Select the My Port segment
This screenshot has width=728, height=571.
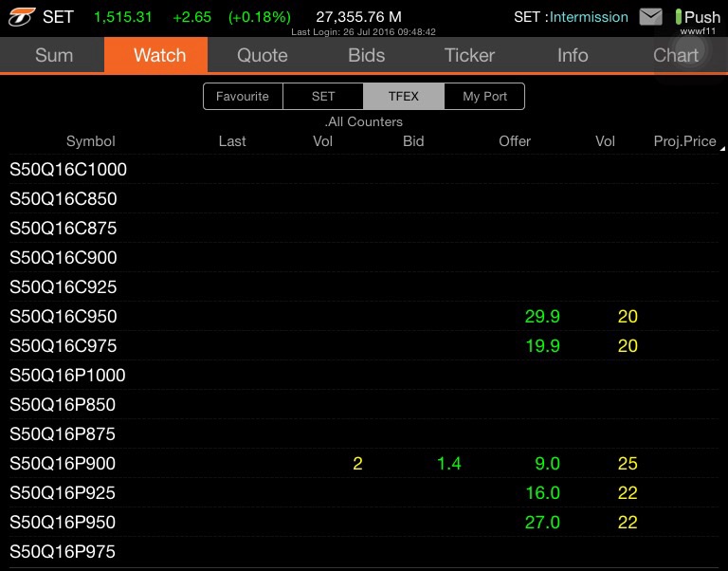click(484, 96)
